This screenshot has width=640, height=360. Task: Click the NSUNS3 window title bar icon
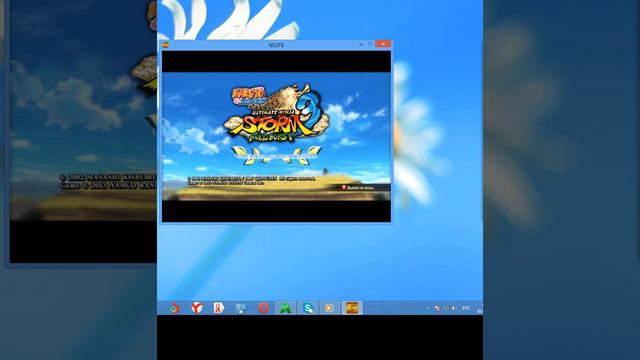[x=165, y=45]
